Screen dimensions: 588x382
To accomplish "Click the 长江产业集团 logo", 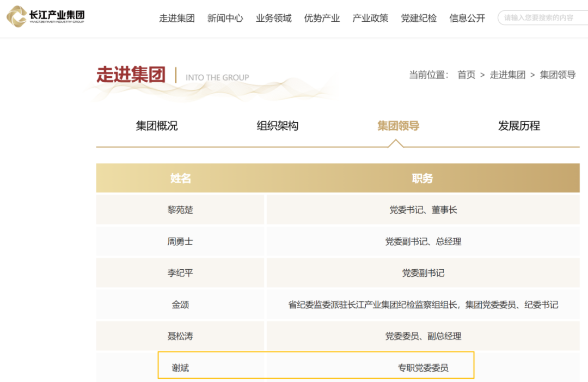I will pos(46,16).
